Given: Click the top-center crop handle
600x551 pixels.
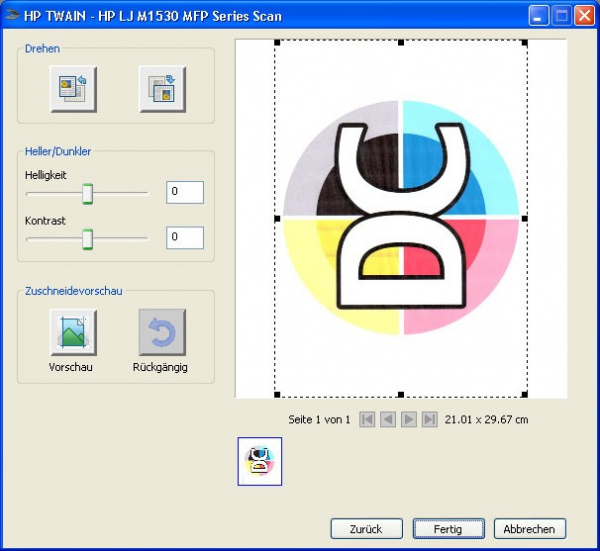Looking at the screenshot, I should tap(401, 43).
